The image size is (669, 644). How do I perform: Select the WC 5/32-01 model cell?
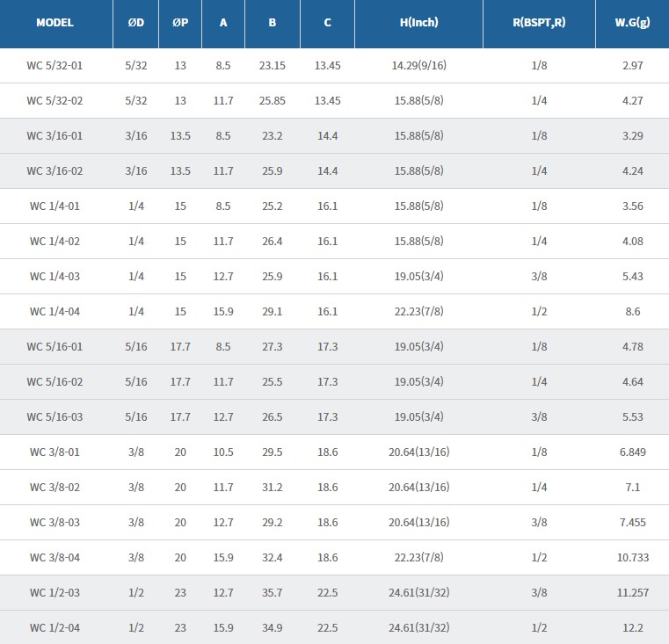click(55, 65)
